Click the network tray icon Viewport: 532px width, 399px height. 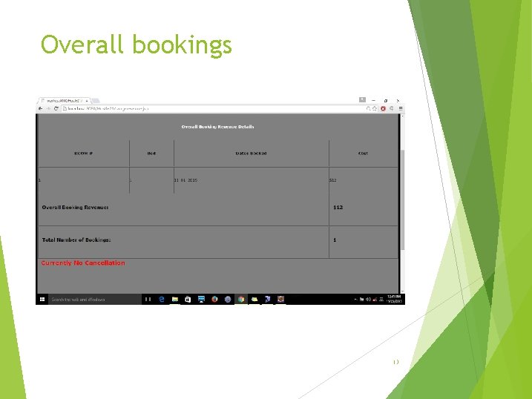375,300
